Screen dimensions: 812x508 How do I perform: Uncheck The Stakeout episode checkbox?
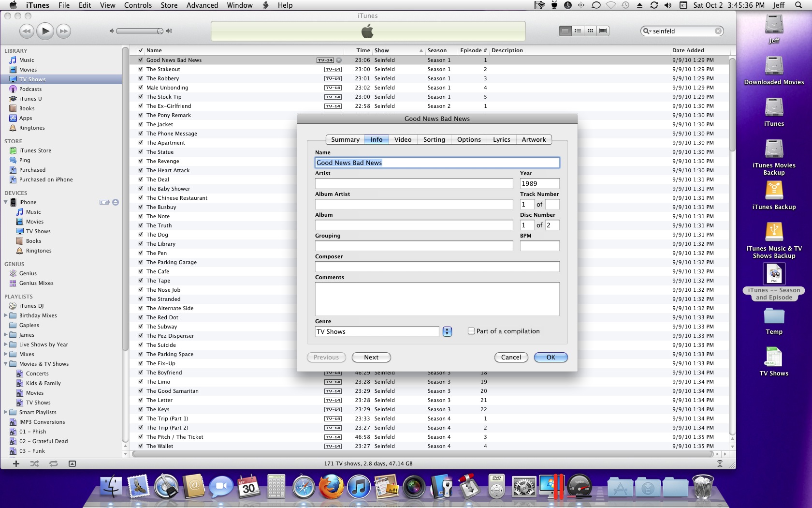pyautogui.click(x=140, y=69)
